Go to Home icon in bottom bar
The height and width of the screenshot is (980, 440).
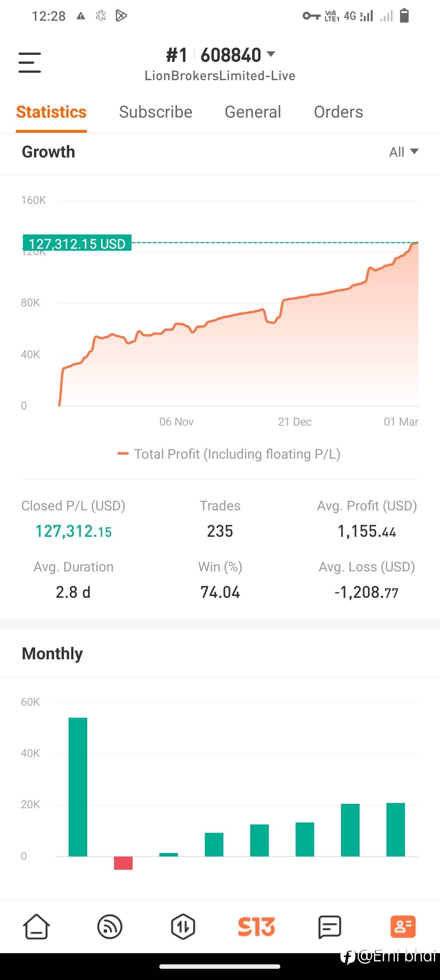[36, 927]
